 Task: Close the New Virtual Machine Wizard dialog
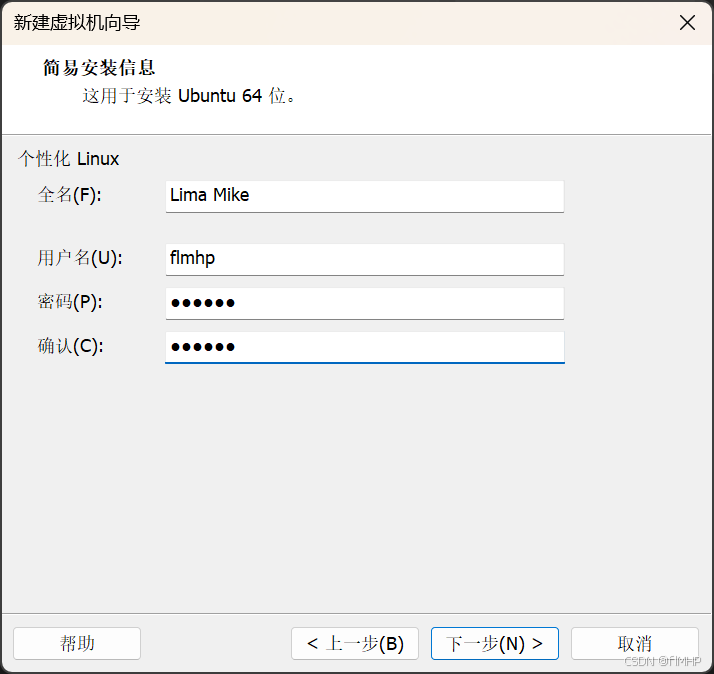[687, 22]
